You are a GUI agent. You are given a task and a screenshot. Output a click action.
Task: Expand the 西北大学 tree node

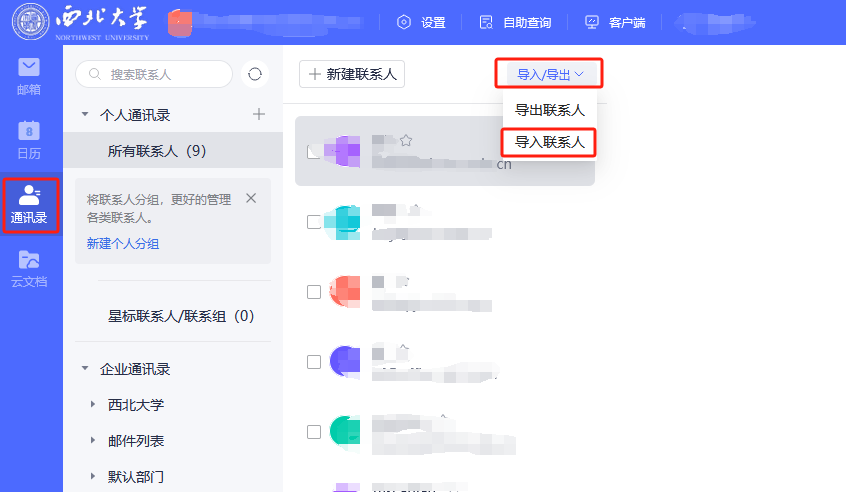(93, 405)
